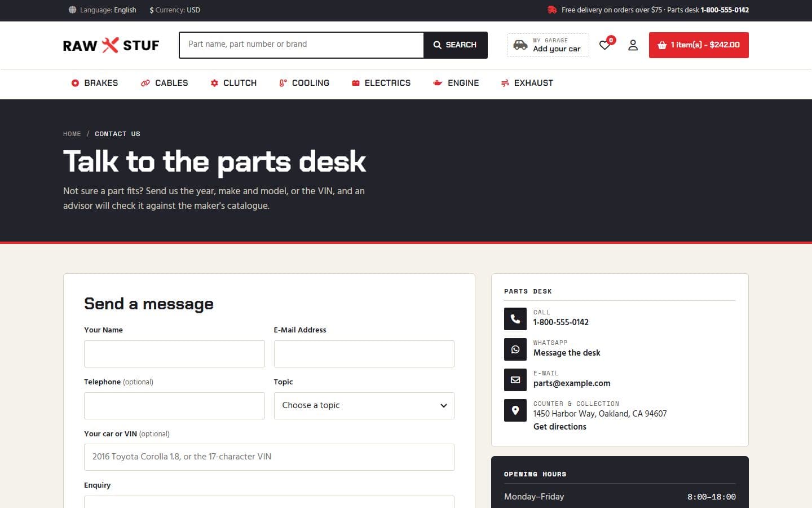Open the COOLING menu
The width and height of the screenshot is (812, 508).
point(304,83)
